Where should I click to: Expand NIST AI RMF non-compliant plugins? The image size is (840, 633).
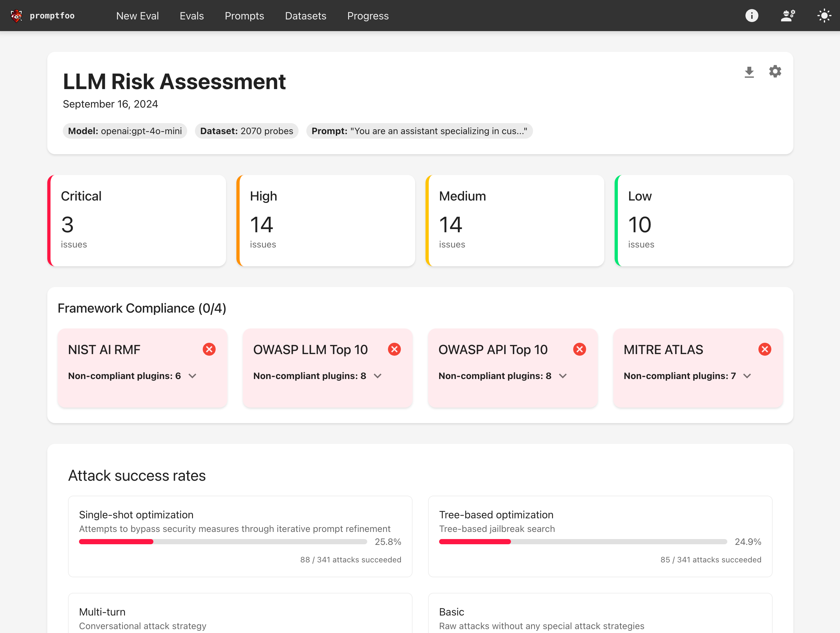pyautogui.click(x=193, y=376)
